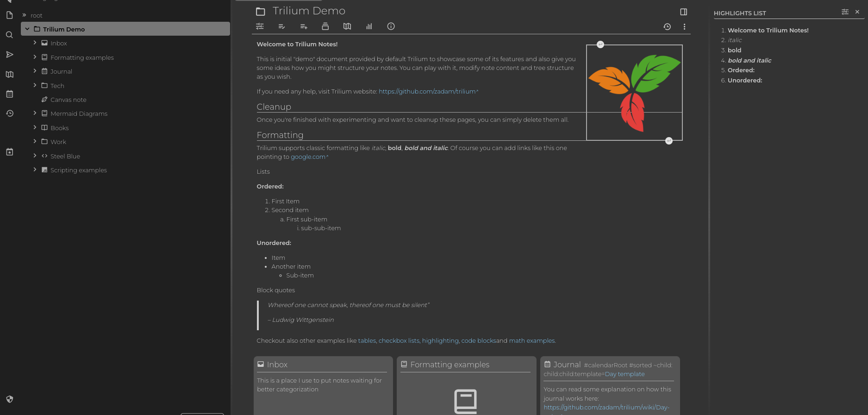Viewport: 868px width, 415px height.
Task: Jump to 'italic' highlight entry
Action: [735, 40]
